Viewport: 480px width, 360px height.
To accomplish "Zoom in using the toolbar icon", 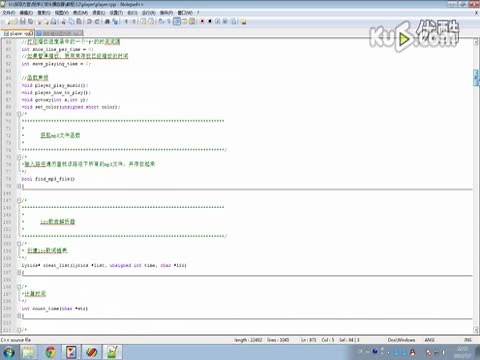I will click(126, 21).
